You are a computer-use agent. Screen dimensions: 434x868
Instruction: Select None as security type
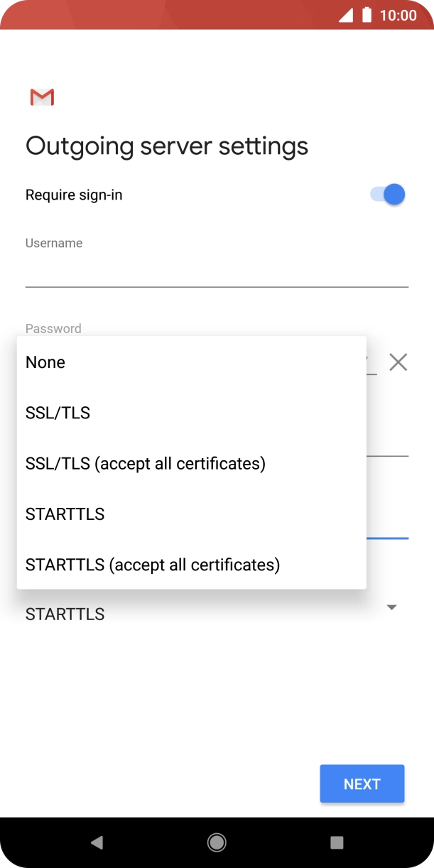pyautogui.click(x=45, y=362)
